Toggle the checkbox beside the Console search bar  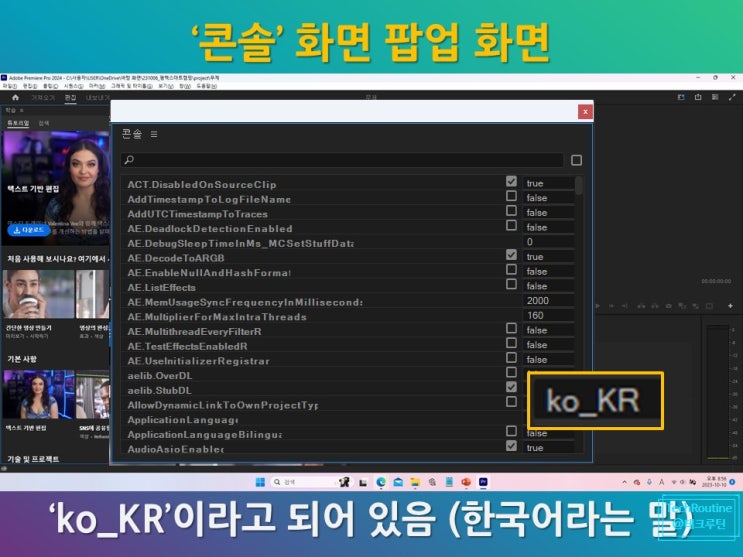click(x=576, y=160)
